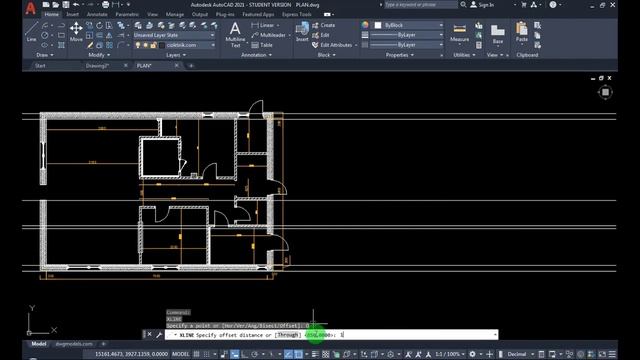Image resolution: width=640 pixels, height=360 pixels.
Task: Toggle grid display in status bar
Action: (197, 354)
